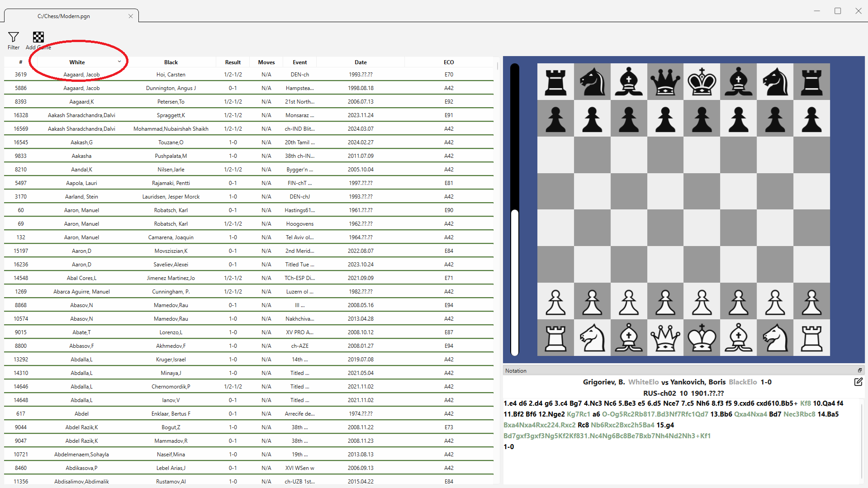Screen dimensions: 868x488
Task: Select the variation move Kf8 in notation
Action: pos(806,403)
